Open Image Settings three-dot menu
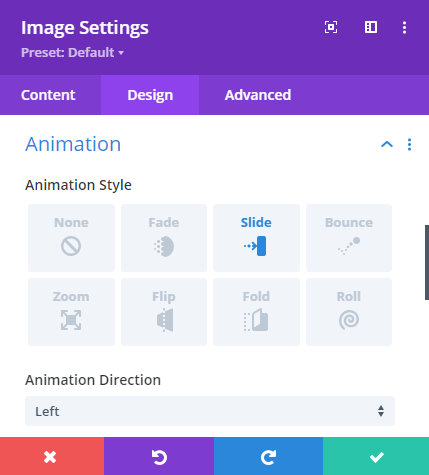Viewport: 429px width, 475px height. pos(404,27)
